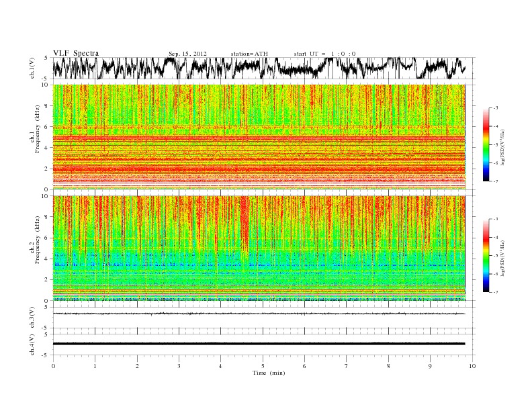
Task: Click the "start UT = 1 :0 :0" header text
Action: pos(324,54)
